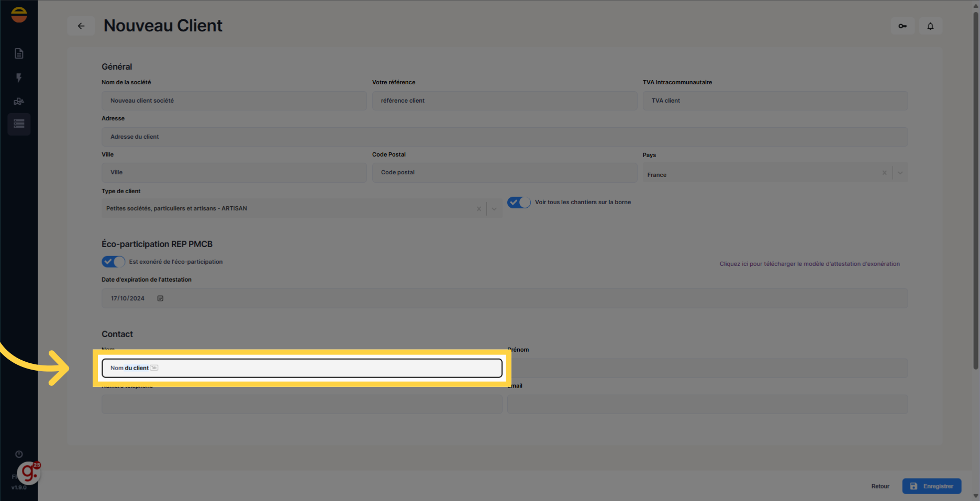Click the highlighted list icon in sidebar
This screenshot has height=501, width=980.
coord(19,124)
